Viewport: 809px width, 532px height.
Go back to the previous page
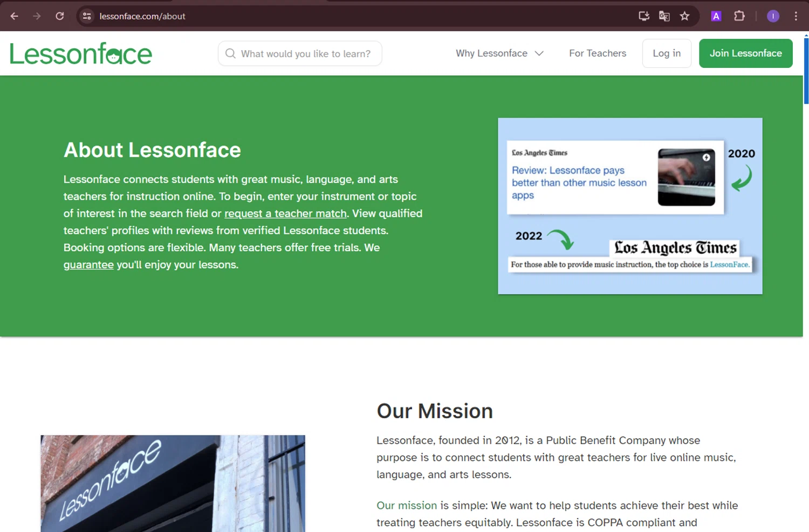pyautogui.click(x=15, y=16)
